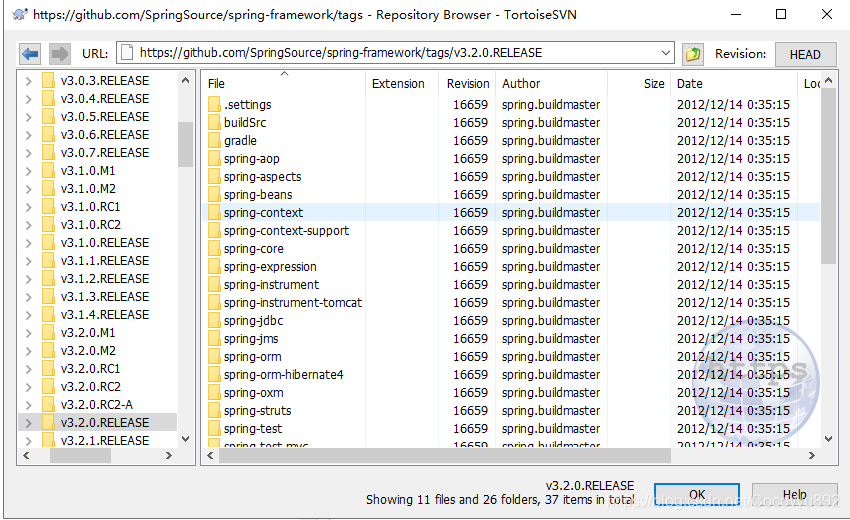The height and width of the screenshot is (520, 850).
Task: Select the spring-expression entry
Action: coord(270,266)
